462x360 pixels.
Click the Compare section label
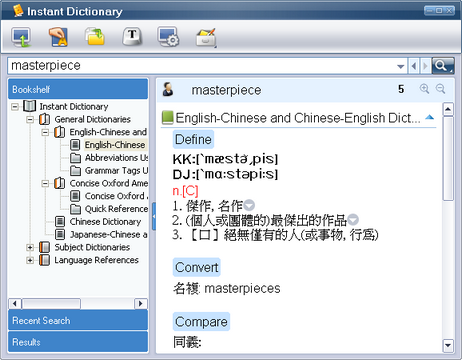(201, 322)
